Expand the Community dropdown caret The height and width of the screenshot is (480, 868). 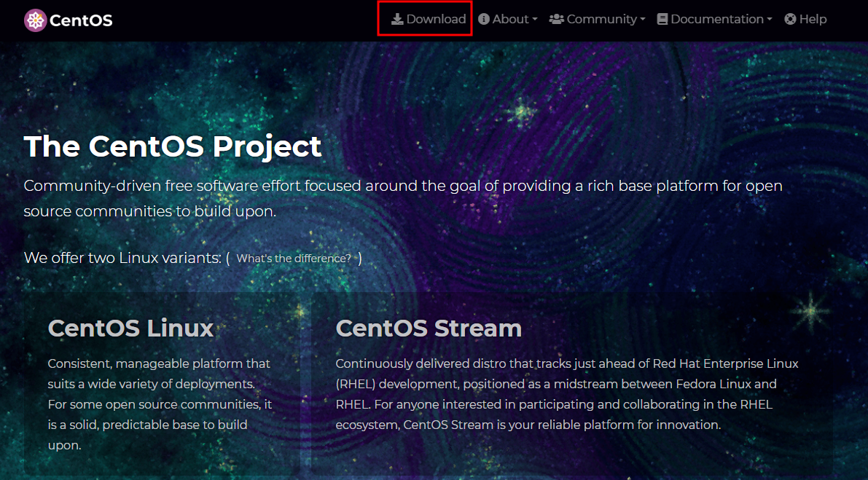(x=643, y=20)
